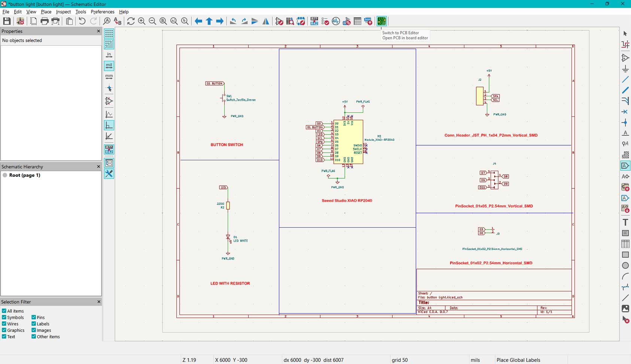The height and width of the screenshot is (364, 631).
Task: Select the Add Power Symbol tool
Action: coord(625,69)
